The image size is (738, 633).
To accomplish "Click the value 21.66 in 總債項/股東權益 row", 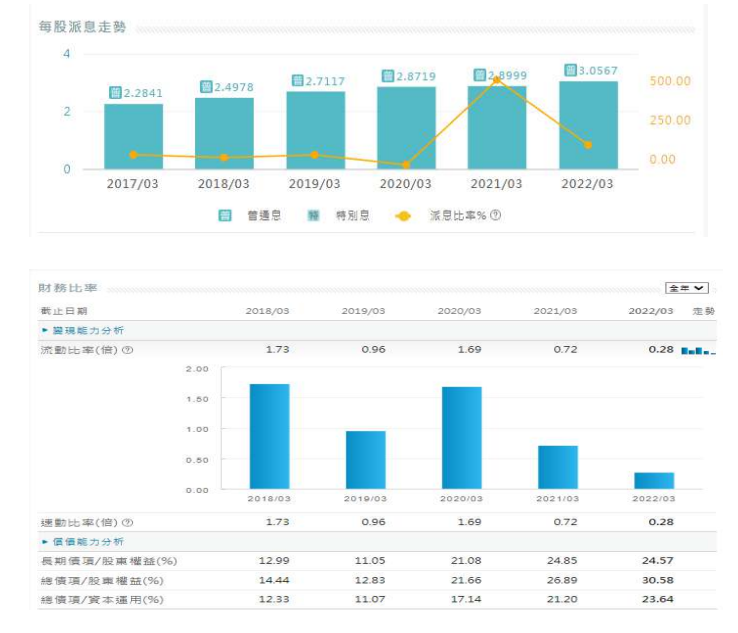I will (x=466, y=580).
